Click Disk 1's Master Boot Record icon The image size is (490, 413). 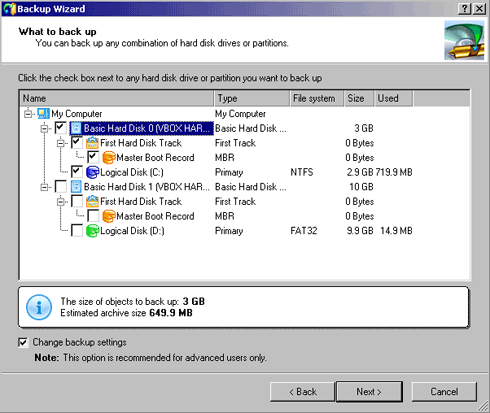pyautogui.click(x=109, y=216)
